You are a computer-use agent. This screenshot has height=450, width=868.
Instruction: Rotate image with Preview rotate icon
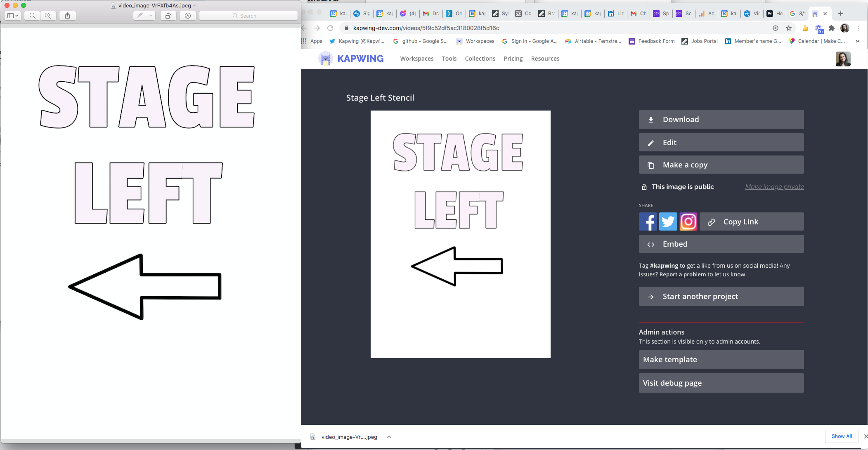pos(168,16)
